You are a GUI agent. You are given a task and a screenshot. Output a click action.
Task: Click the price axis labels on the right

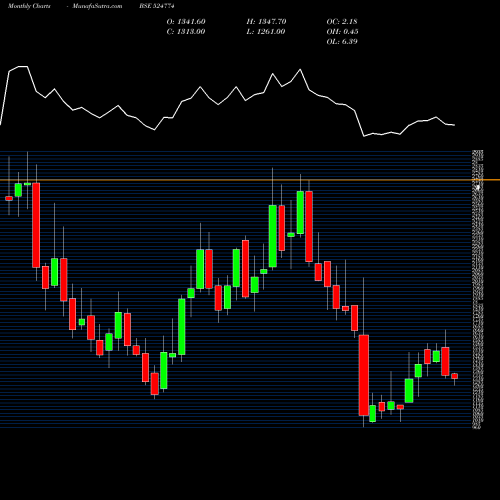[x=478, y=289]
